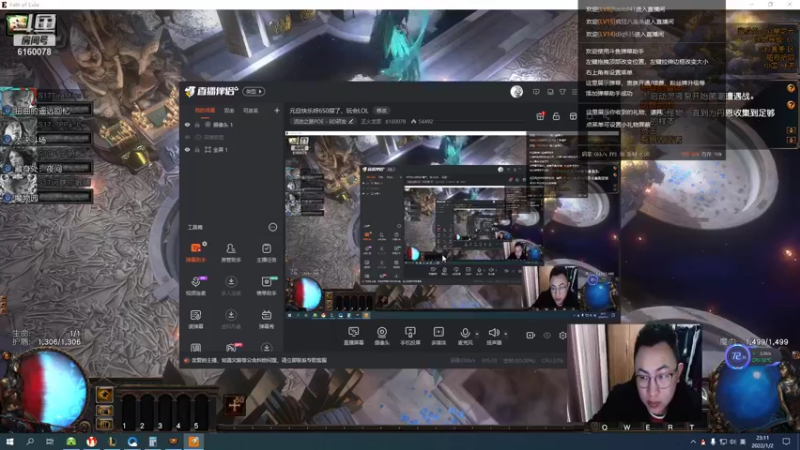Expand the speaker options arrow
The height and width of the screenshot is (450, 800).
[506, 334]
